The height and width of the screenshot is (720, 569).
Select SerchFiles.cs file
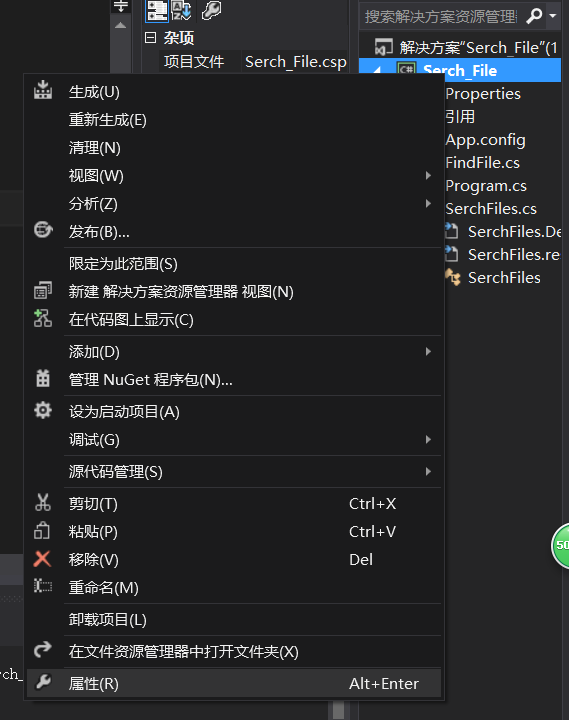(x=490, y=208)
